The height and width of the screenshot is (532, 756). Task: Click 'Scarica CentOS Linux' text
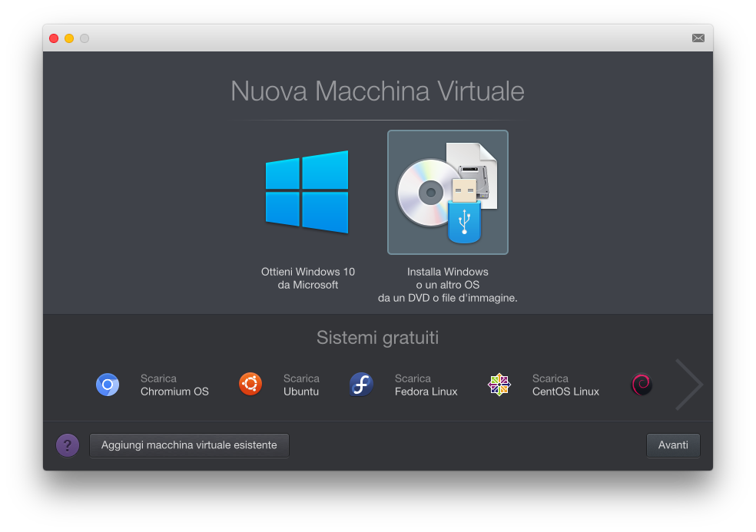point(565,385)
